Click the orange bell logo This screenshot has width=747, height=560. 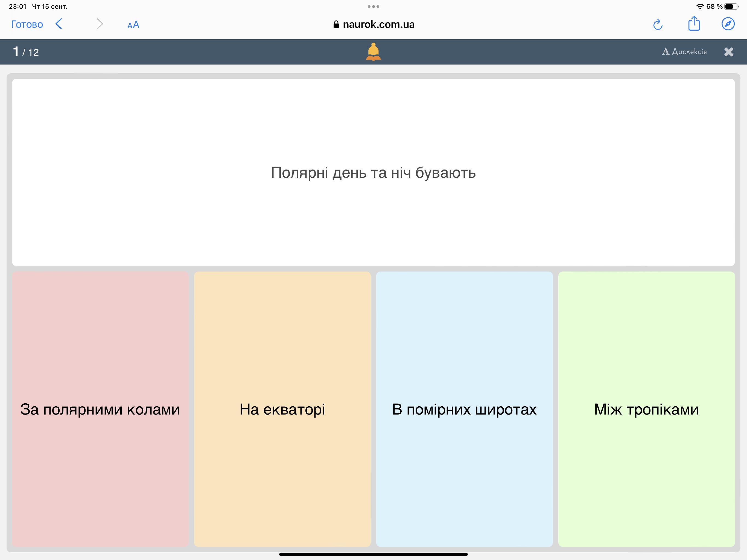click(373, 52)
